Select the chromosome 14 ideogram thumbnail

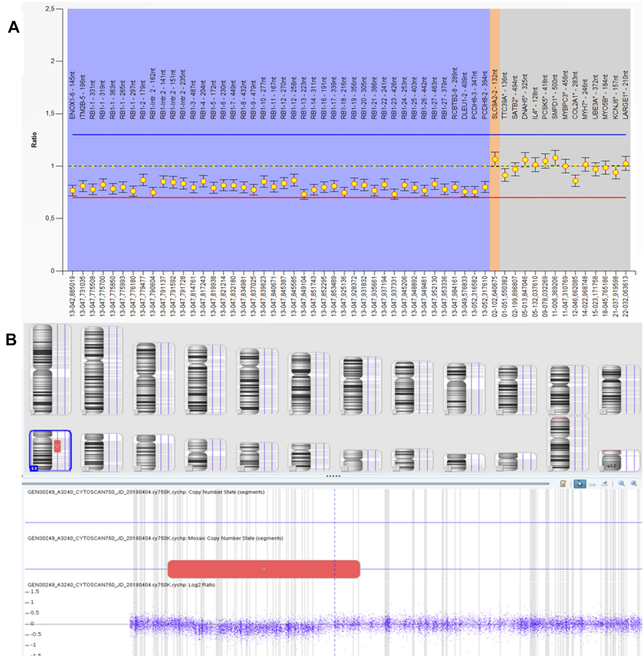102,452
